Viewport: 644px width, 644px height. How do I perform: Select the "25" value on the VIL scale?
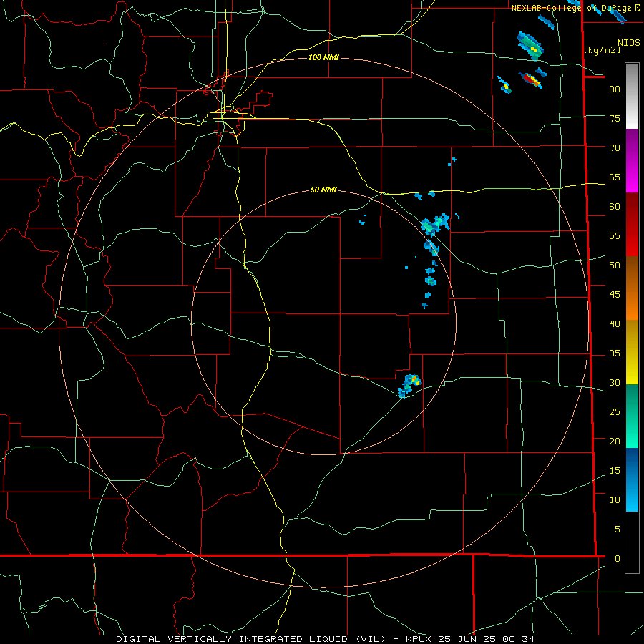pyautogui.click(x=615, y=412)
